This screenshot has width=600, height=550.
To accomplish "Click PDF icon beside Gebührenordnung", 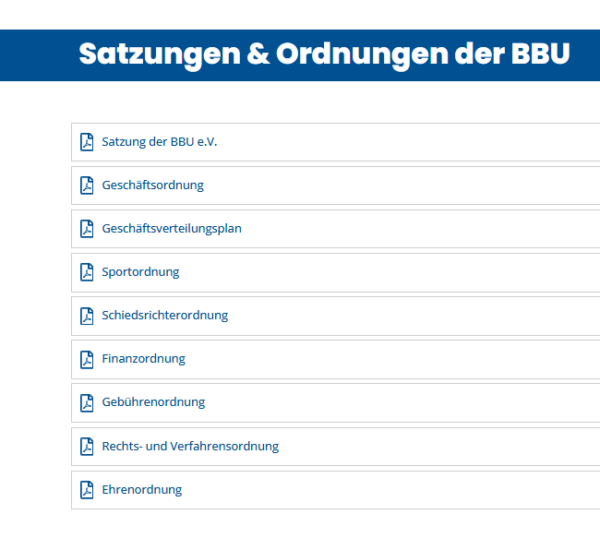I will click(x=87, y=403).
